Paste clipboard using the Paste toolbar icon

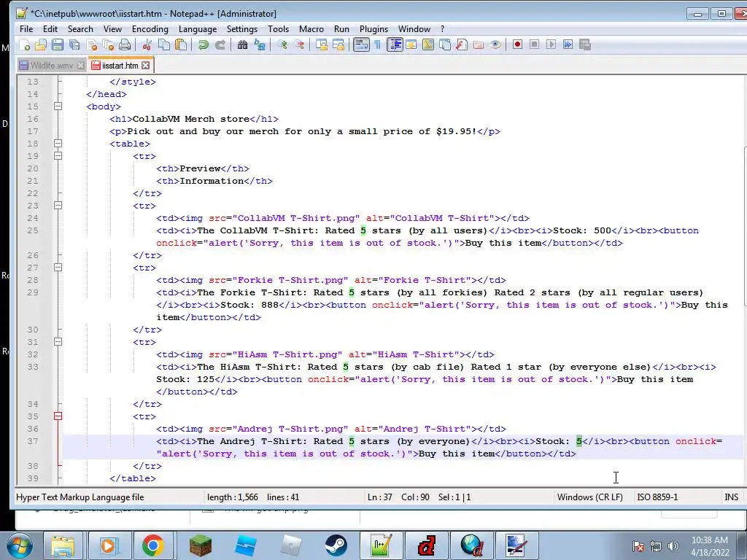(x=181, y=44)
